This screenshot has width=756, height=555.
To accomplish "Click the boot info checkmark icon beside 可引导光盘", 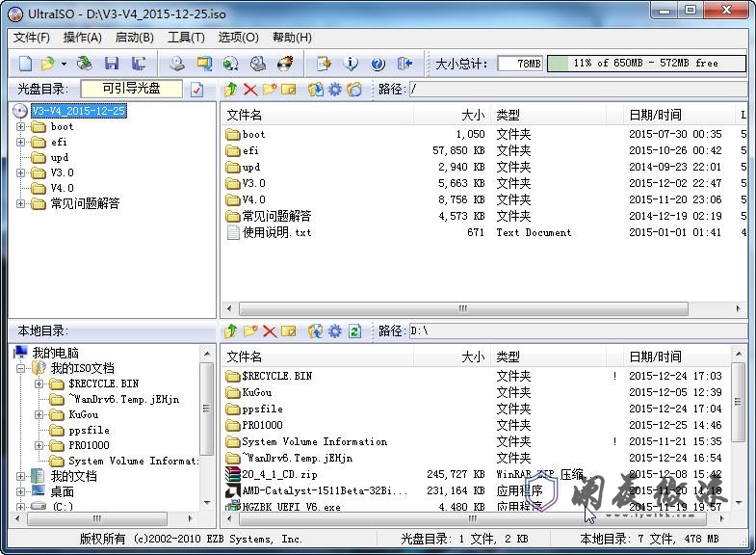I will point(196,90).
